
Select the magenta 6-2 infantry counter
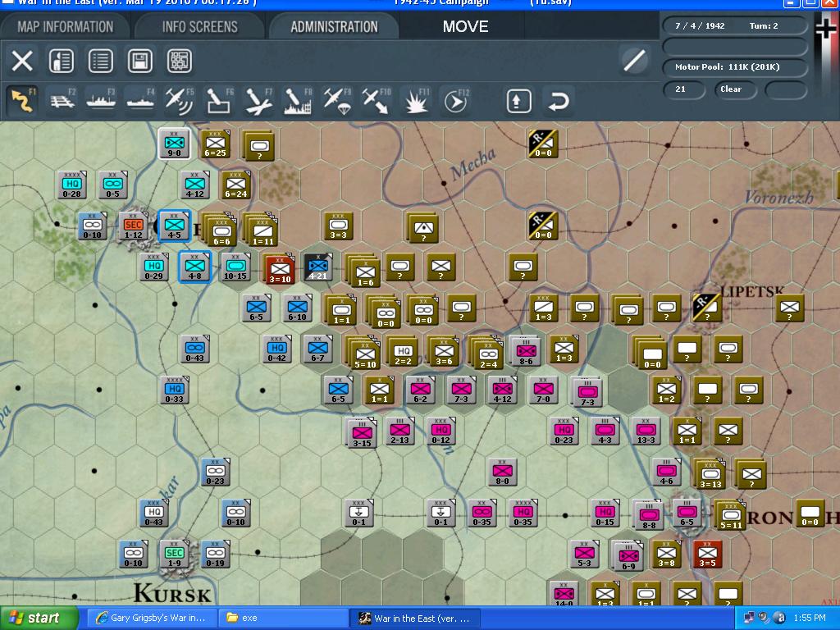[x=421, y=390]
